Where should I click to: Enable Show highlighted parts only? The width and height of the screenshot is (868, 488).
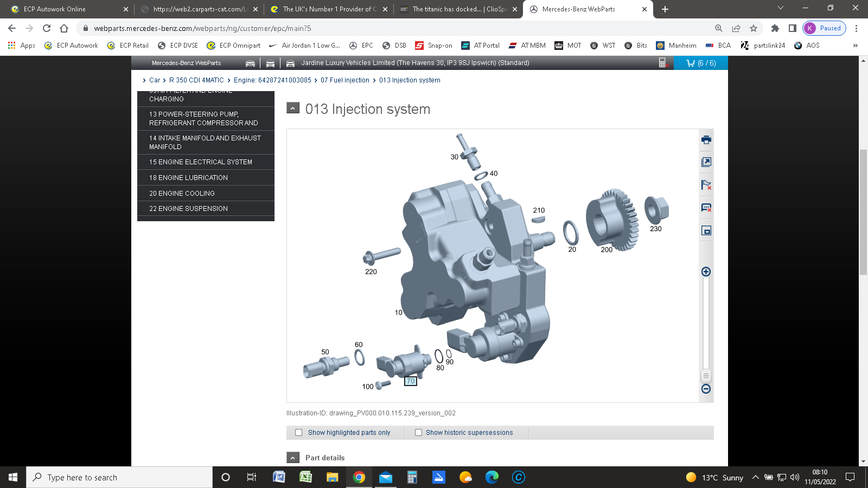point(299,433)
